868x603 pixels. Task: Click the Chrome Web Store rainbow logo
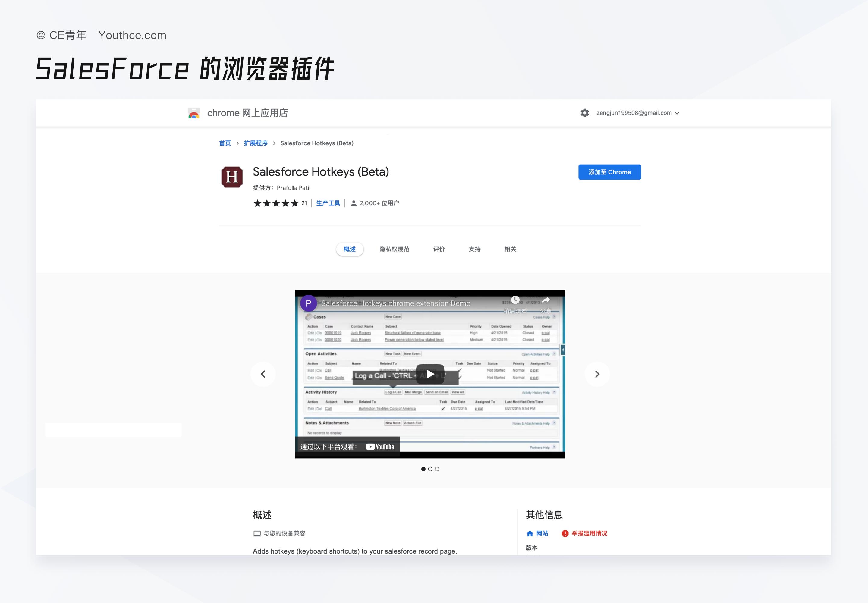pos(194,113)
